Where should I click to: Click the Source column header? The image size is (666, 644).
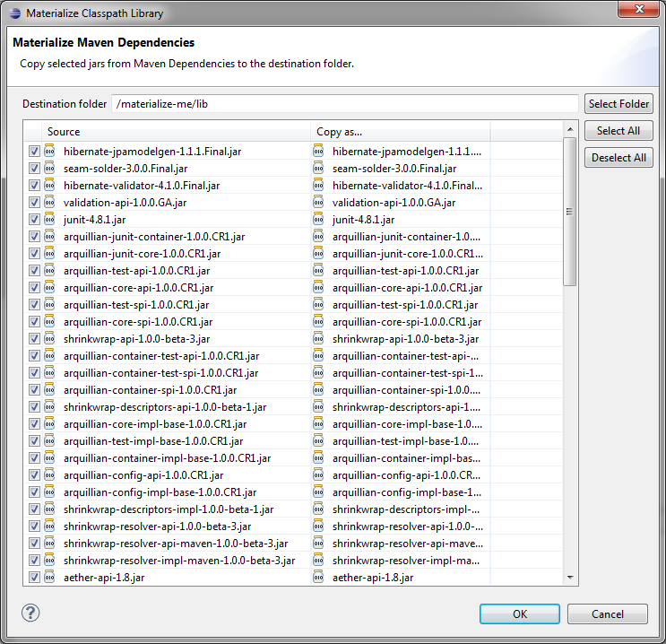[x=176, y=131]
